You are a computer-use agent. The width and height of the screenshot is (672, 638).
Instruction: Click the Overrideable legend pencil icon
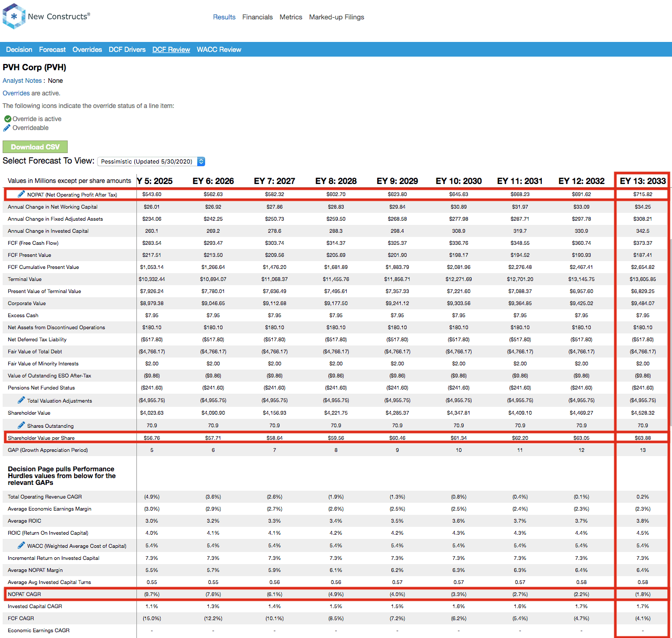coord(7,128)
